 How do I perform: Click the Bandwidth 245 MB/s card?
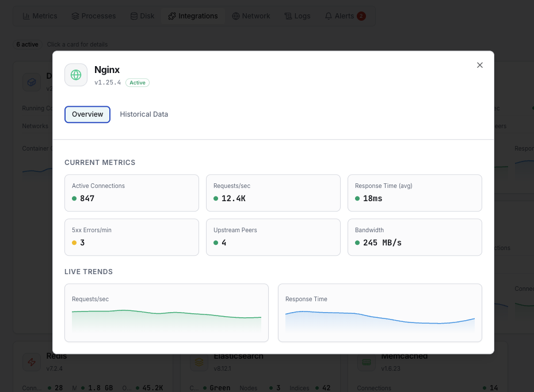[414, 237]
